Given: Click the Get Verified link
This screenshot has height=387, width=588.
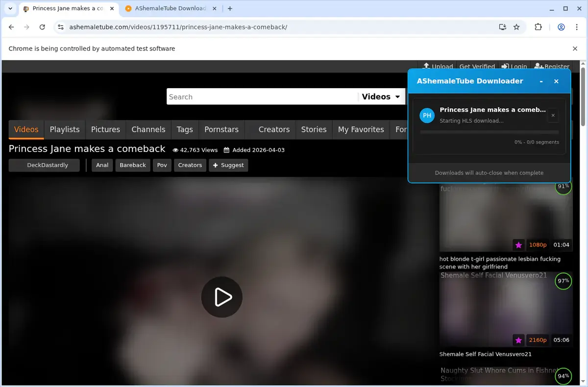Looking at the screenshot, I should 477,67.
